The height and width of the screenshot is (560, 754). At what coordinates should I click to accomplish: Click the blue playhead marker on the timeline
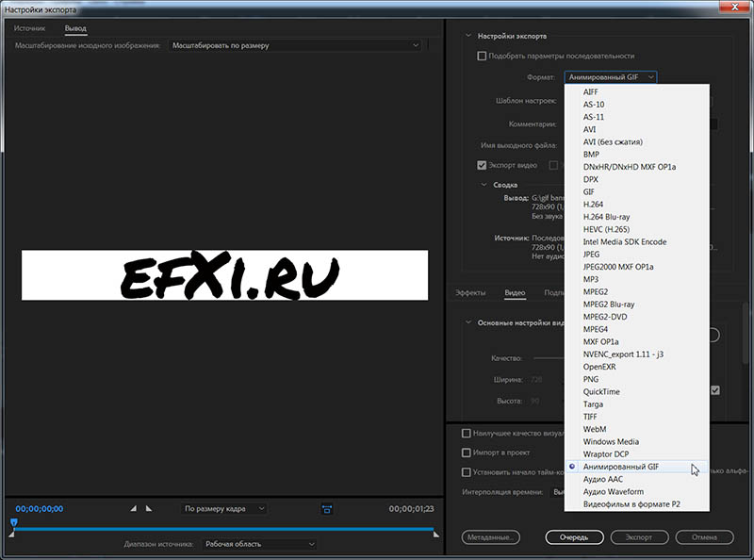pos(14,523)
